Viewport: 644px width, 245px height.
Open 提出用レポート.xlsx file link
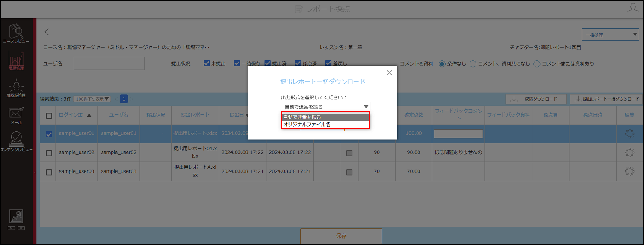pyautogui.click(x=195, y=134)
